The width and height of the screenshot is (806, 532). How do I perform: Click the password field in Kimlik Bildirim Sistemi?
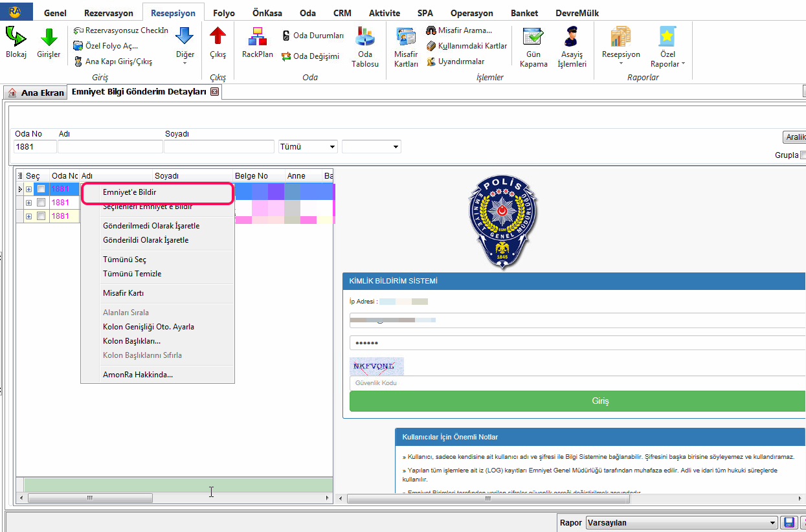pyautogui.click(x=577, y=343)
